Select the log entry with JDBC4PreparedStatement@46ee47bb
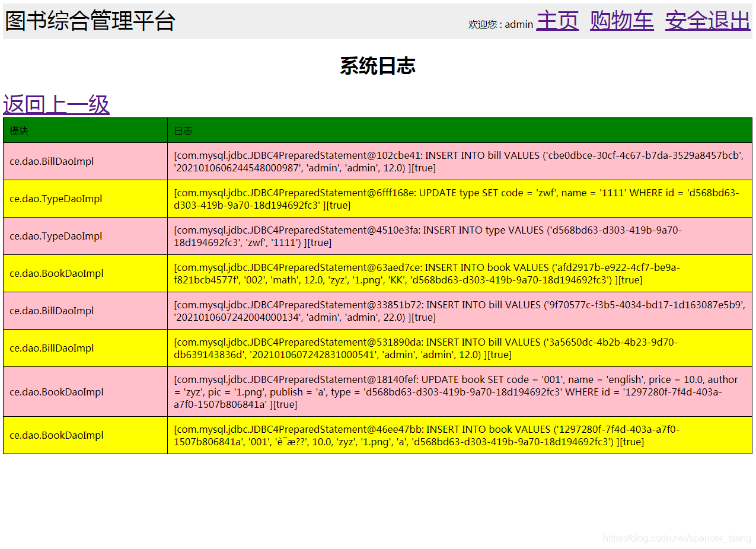This screenshot has height=549, width=756. coord(460,435)
